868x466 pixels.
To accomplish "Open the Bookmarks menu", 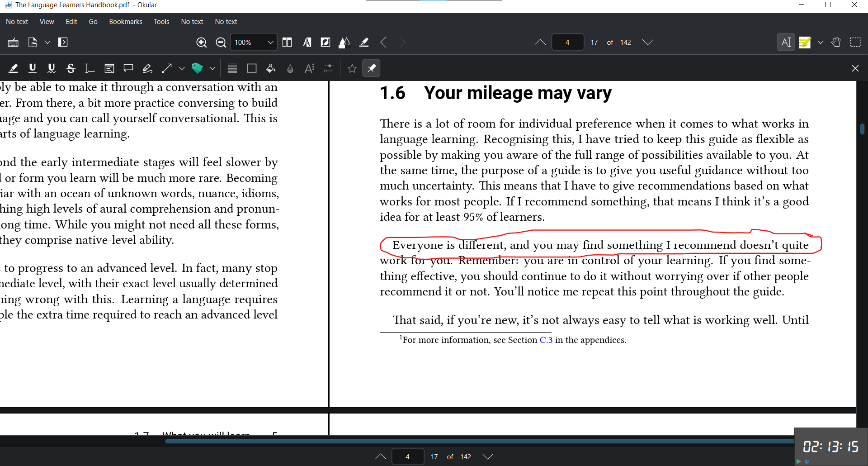I will click(x=125, y=22).
